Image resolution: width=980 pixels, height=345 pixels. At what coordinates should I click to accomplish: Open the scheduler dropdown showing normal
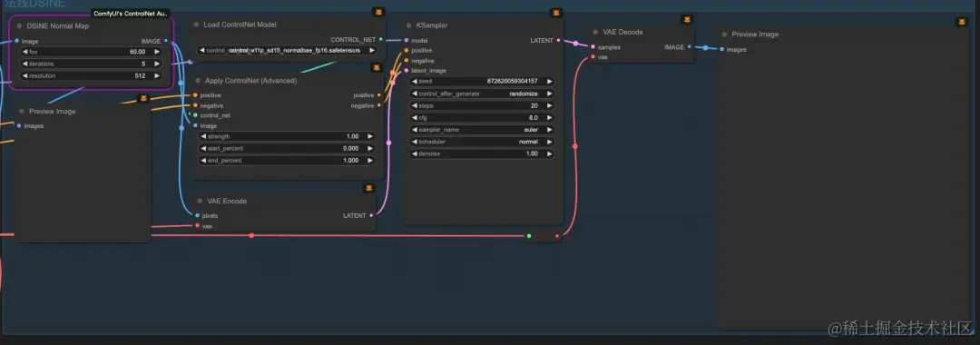click(482, 142)
